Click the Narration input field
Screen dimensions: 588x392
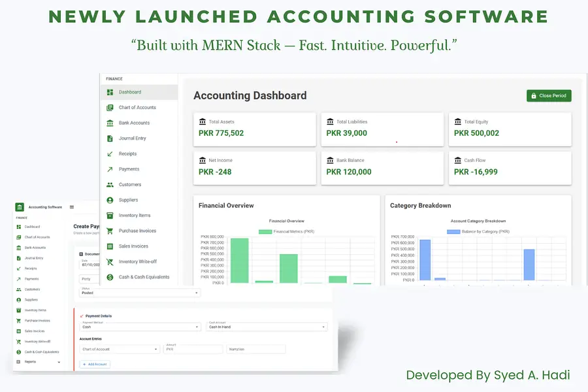[x=255, y=350]
